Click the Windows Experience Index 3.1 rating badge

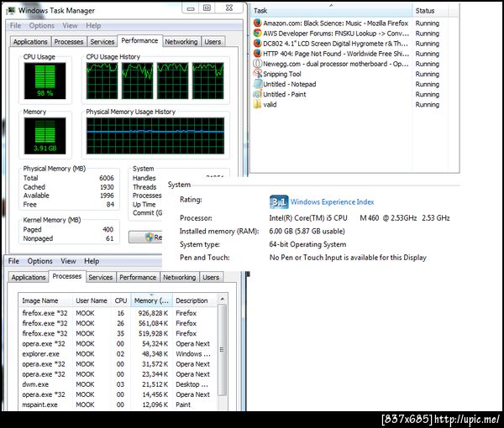pyautogui.click(x=279, y=201)
